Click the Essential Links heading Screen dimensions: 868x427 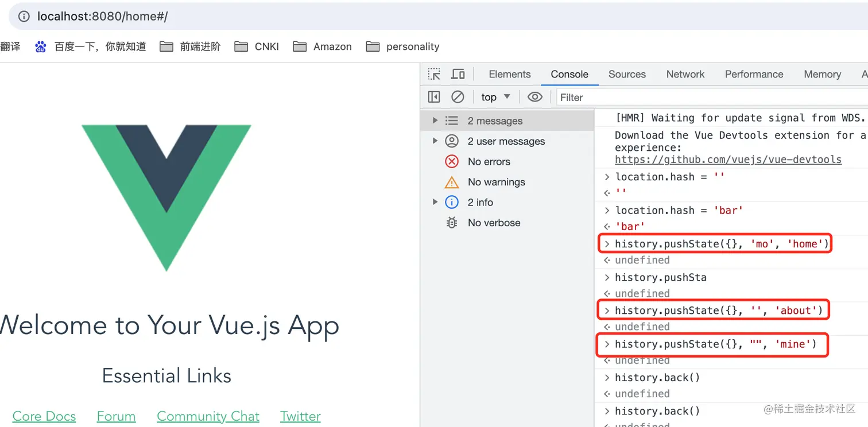166,376
